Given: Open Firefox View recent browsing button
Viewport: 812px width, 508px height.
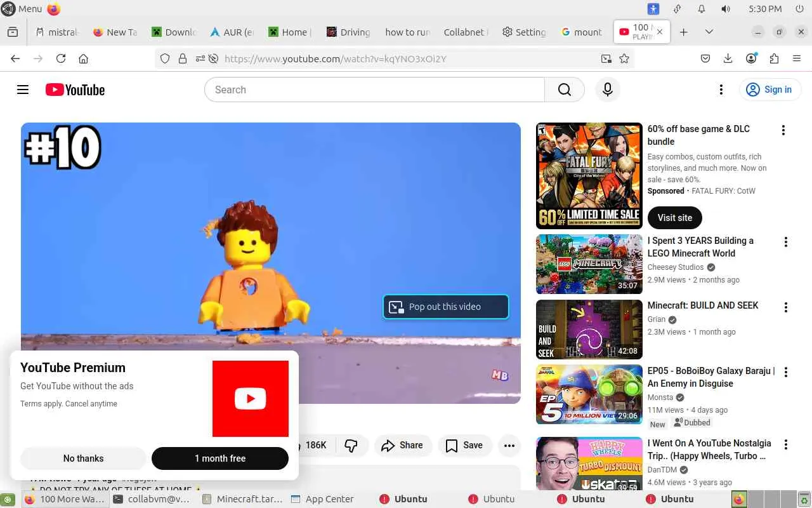Looking at the screenshot, I should point(13,32).
